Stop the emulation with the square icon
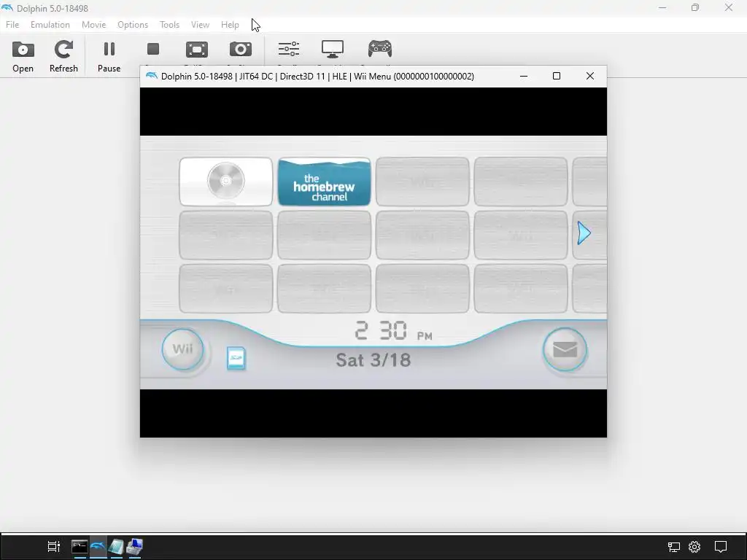 [x=153, y=49]
